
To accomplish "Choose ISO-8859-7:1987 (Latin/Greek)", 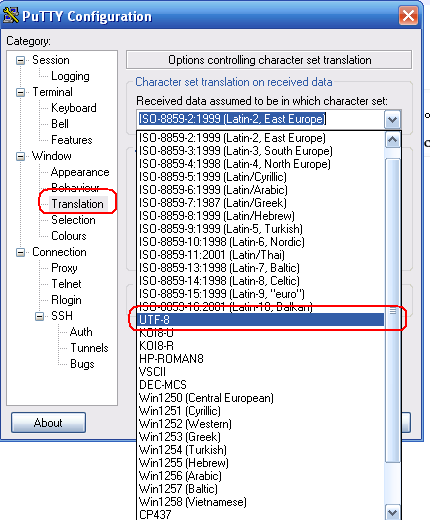I will (261, 203).
